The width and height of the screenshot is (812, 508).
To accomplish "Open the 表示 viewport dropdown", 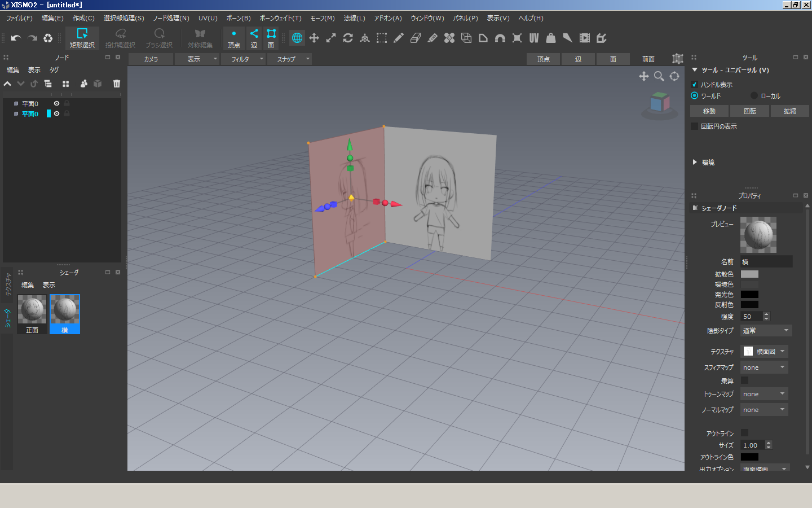I will coord(197,59).
